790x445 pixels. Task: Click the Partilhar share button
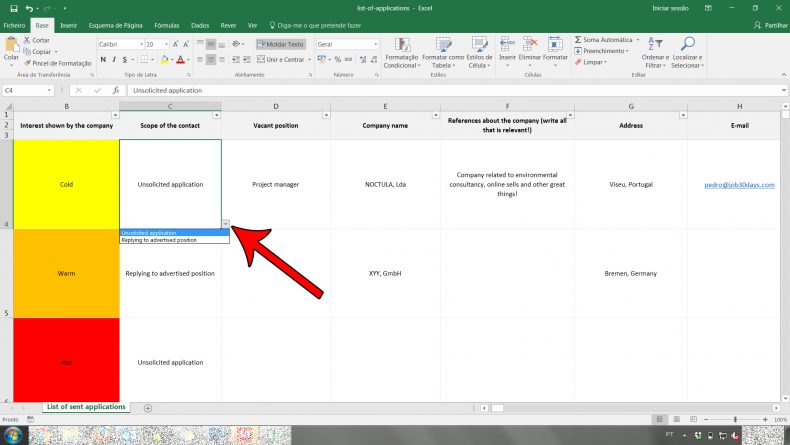[x=771, y=25]
